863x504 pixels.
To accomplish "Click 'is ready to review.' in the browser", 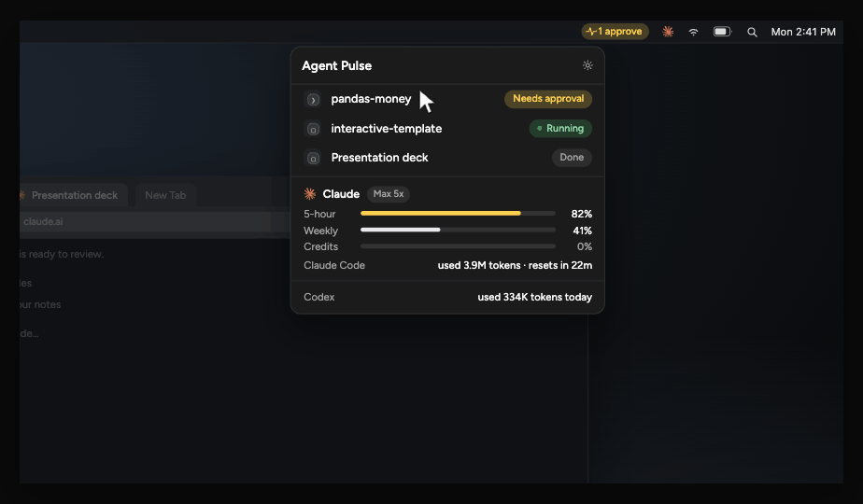I will [62, 254].
